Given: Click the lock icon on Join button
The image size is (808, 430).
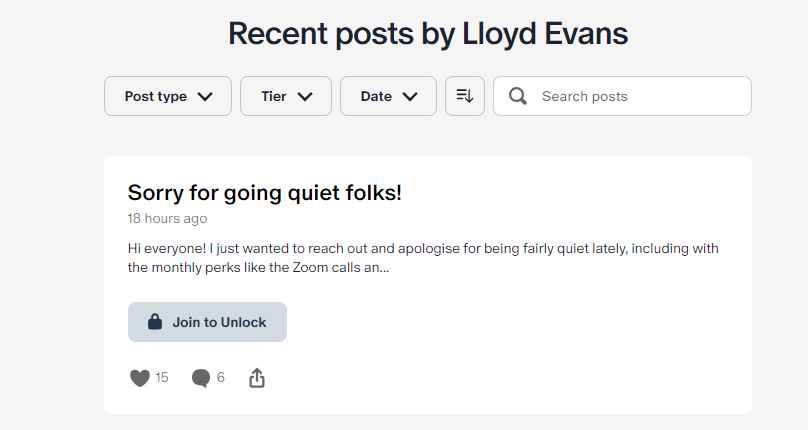Looking at the screenshot, I should 155,322.
